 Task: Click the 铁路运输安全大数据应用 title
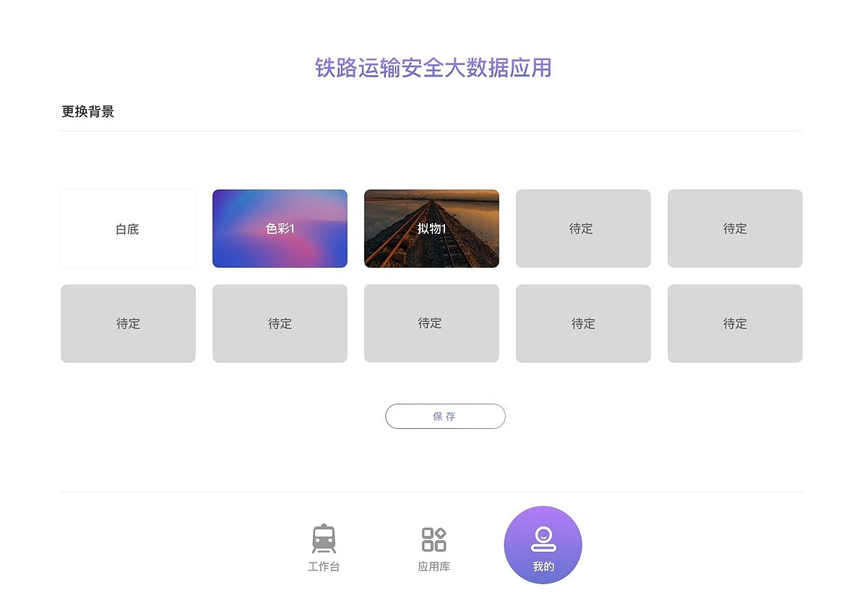(433, 68)
